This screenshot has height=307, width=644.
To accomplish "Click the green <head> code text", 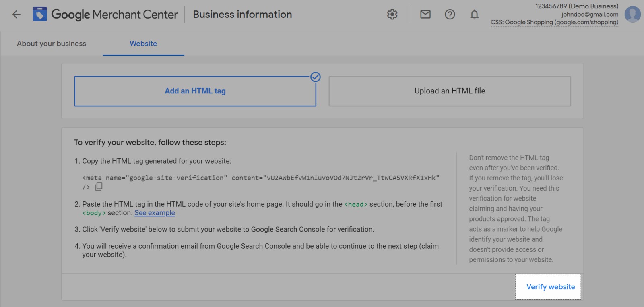I will click(x=356, y=204).
